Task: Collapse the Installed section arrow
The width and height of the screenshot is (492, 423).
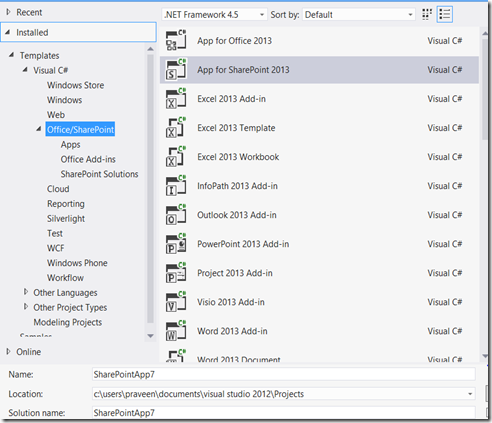Action: pyautogui.click(x=8, y=32)
